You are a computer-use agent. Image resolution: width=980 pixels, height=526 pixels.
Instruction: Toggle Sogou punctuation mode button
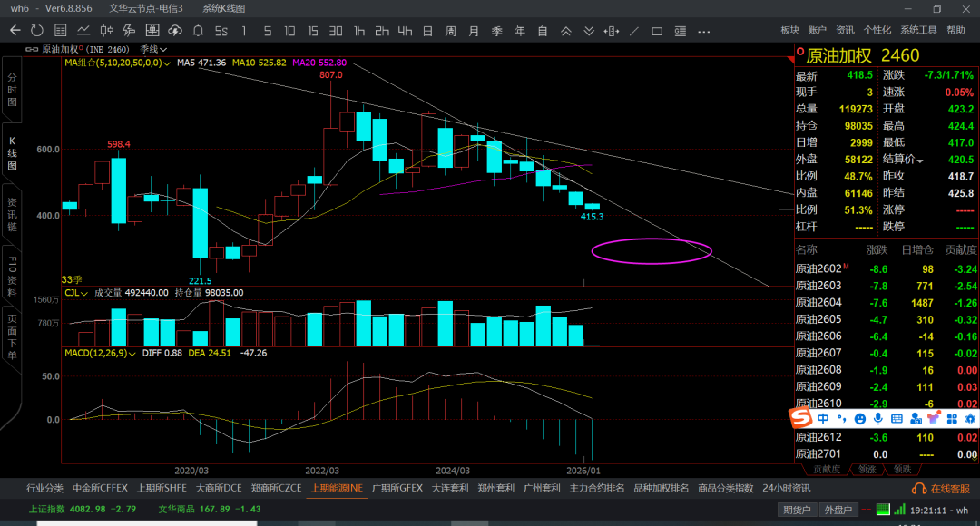[x=842, y=419]
